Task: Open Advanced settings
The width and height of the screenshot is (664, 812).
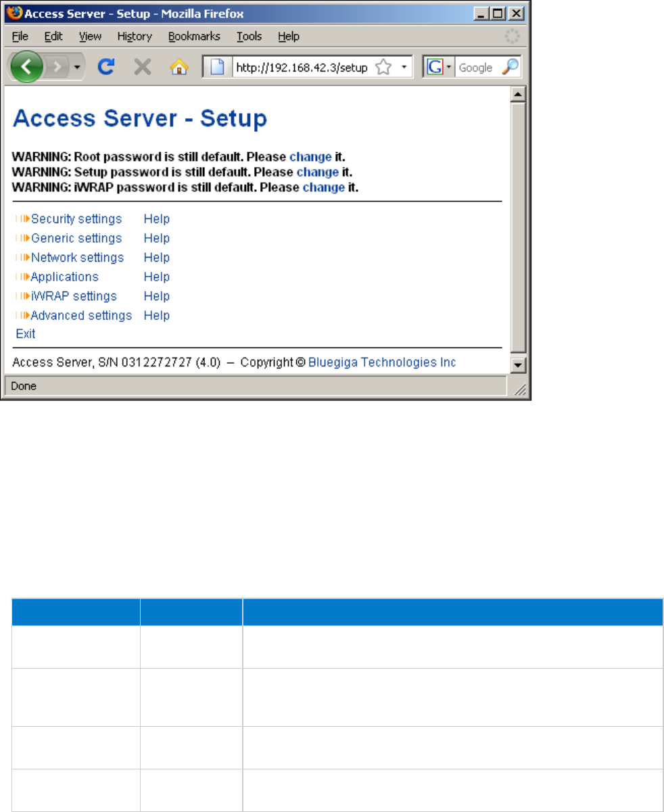Action: point(81,315)
